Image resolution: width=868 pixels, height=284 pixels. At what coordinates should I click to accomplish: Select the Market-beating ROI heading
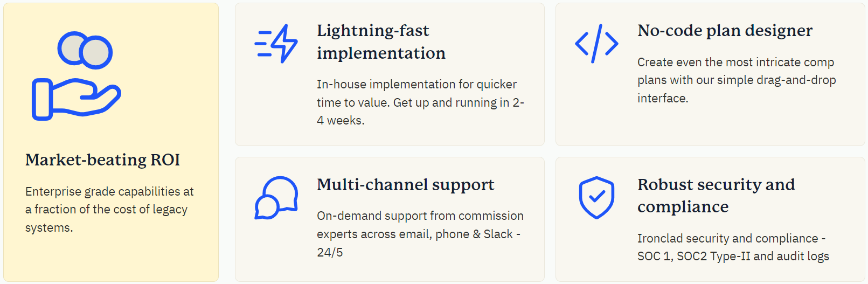102,160
